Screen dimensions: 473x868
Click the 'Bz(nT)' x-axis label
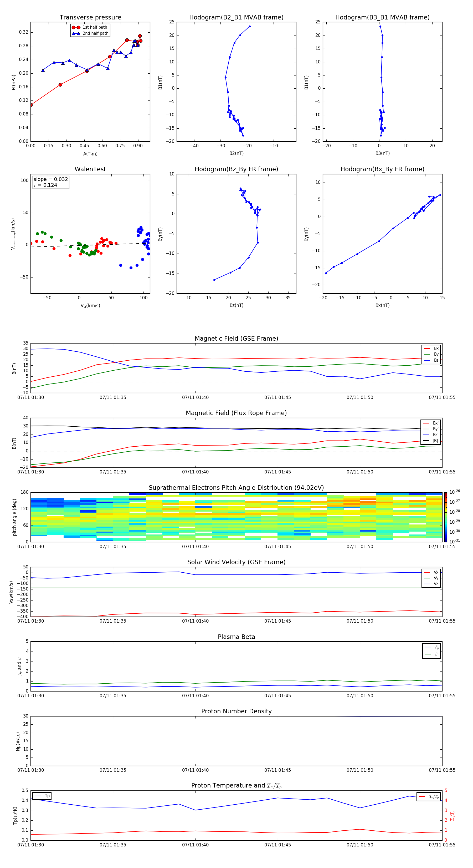(x=236, y=306)
